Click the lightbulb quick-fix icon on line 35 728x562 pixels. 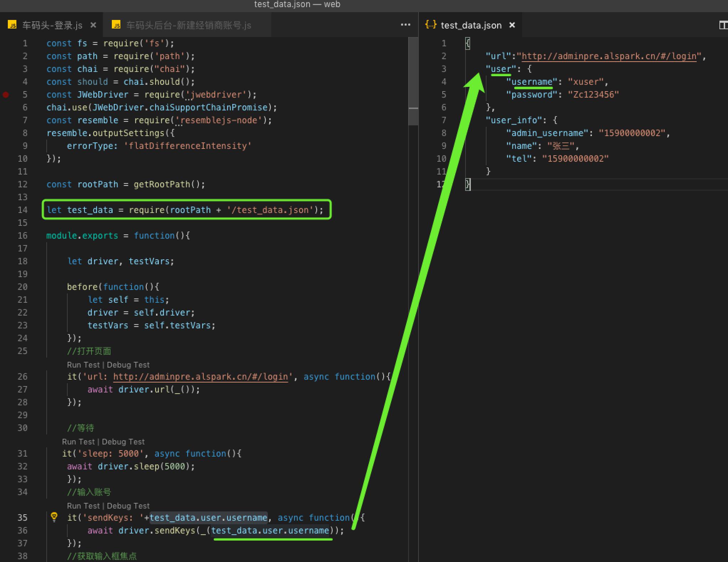[54, 517]
